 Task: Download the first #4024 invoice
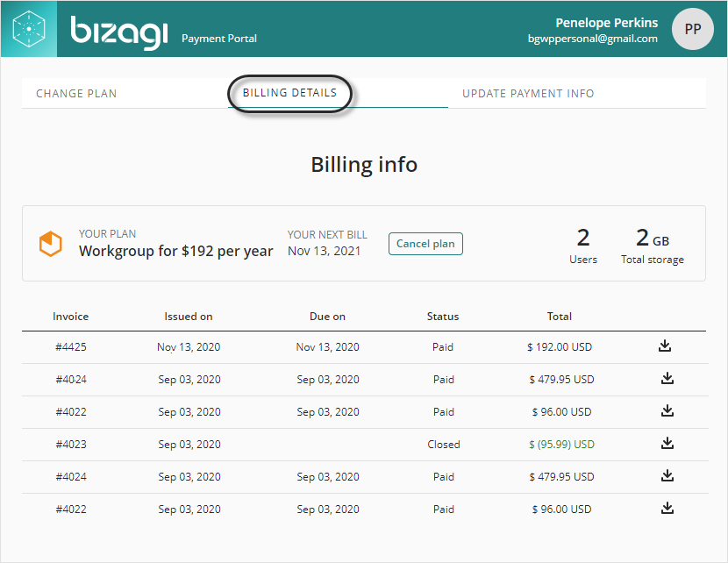pyautogui.click(x=667, y=378)
